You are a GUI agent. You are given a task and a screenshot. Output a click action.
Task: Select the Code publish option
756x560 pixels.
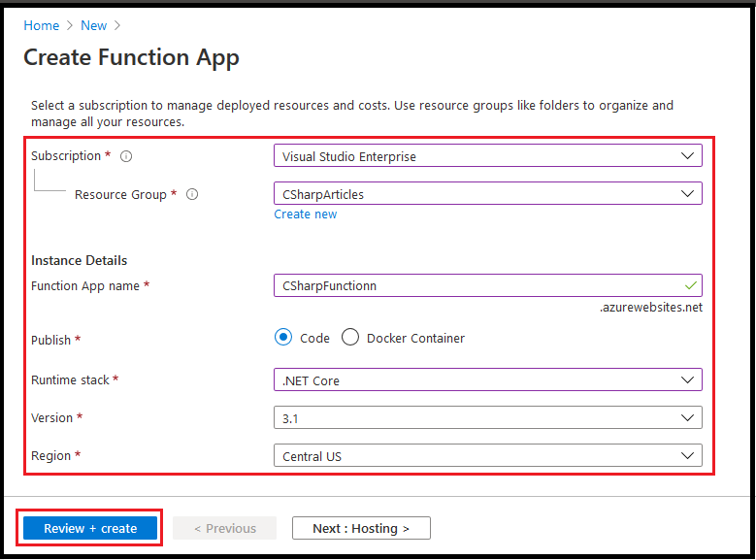tap(283, 338)
